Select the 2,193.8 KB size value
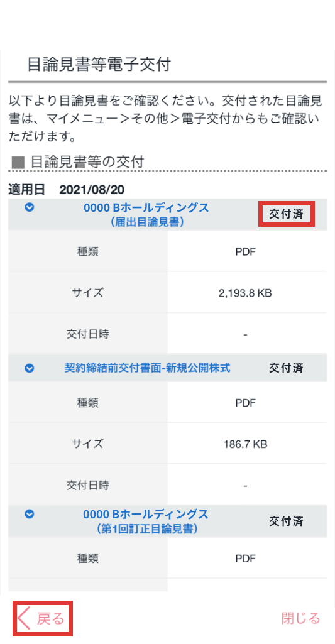 [245, 293]
